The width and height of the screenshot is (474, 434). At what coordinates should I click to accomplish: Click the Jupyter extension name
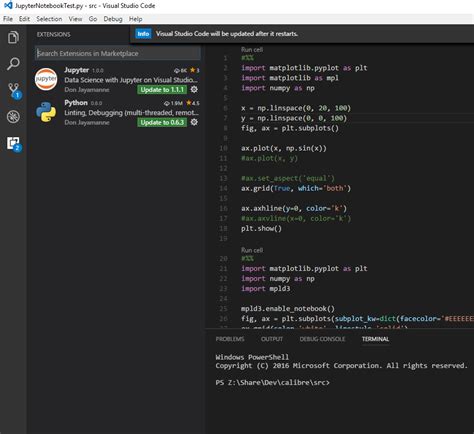pyautogui.click(x=77, y=70)
